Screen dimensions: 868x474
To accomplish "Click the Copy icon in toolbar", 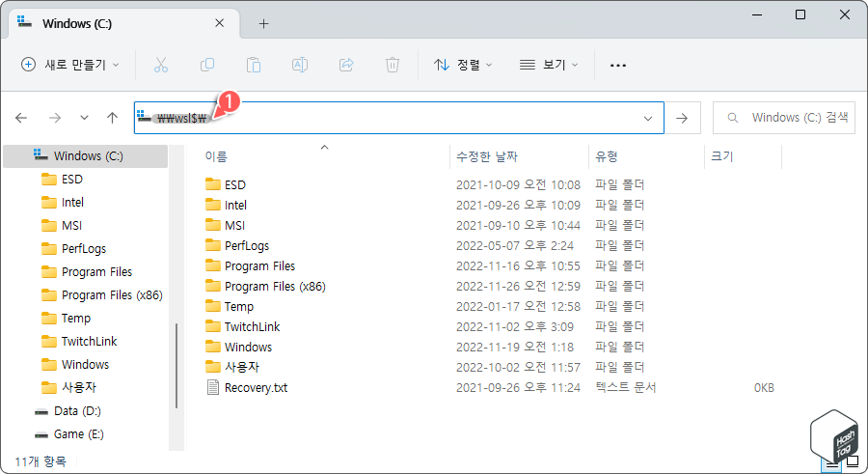I will 207,65.
